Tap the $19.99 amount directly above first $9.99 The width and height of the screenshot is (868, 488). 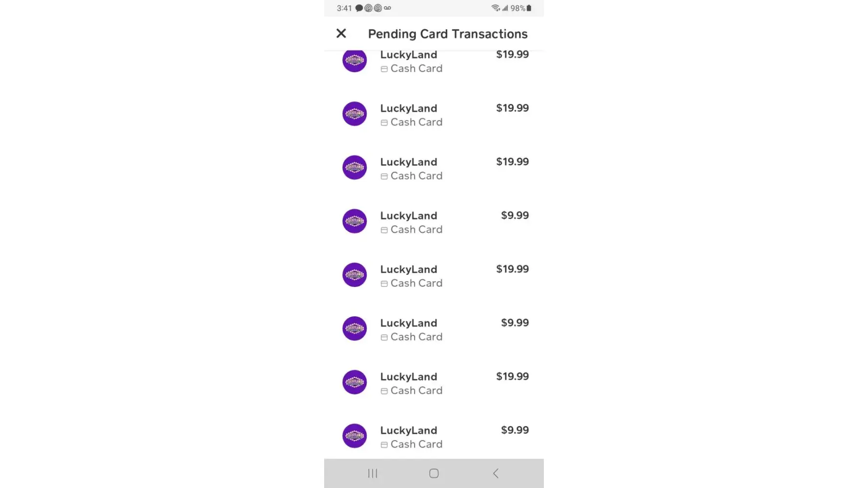click(x=512, y=162)
